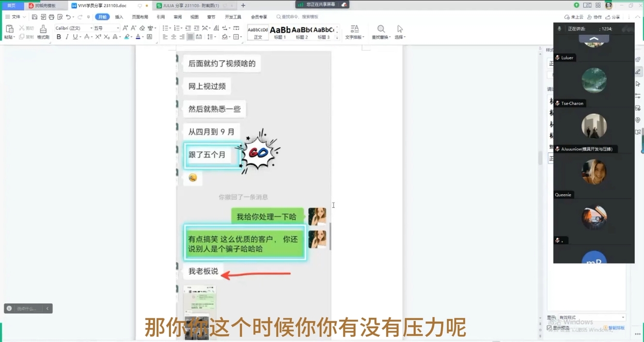Switch to the 插入 ribbon tab
Viewport: 644px width, 342px height.
point(120,17)
